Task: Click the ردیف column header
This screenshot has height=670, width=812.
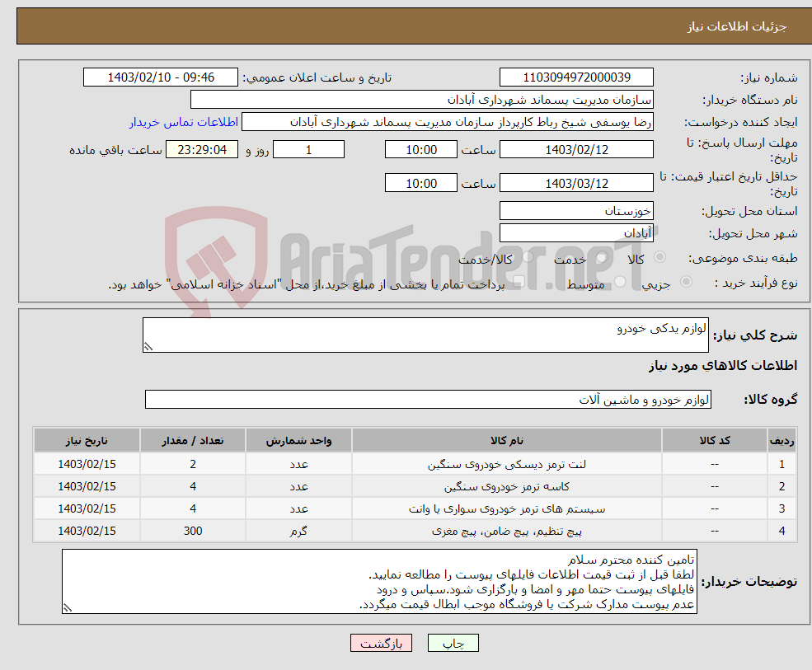Action: pyautogui.click(x=781, y=440)
